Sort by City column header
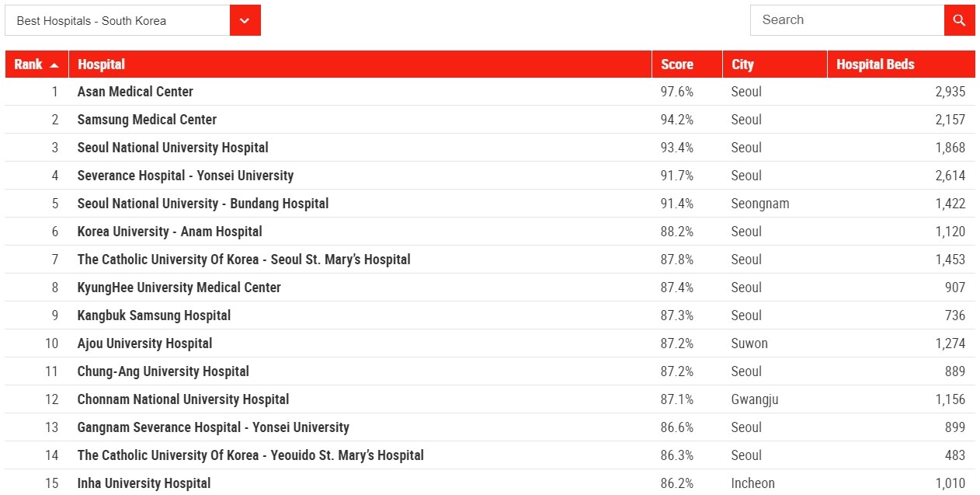Viewport: 980px width, 495px height. click(742, 64)
